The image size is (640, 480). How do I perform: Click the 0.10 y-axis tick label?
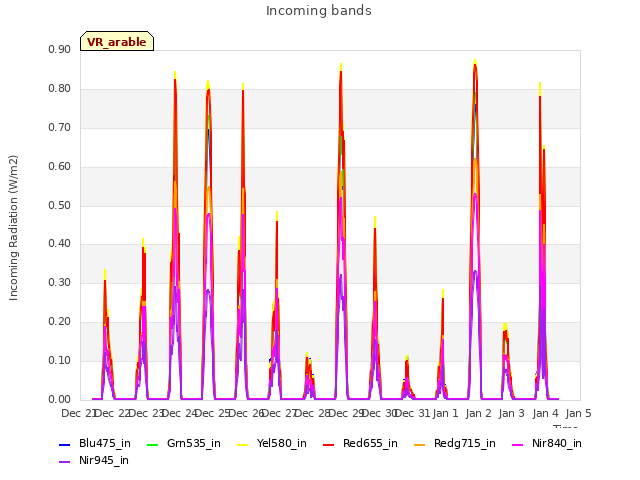(60, 360)
